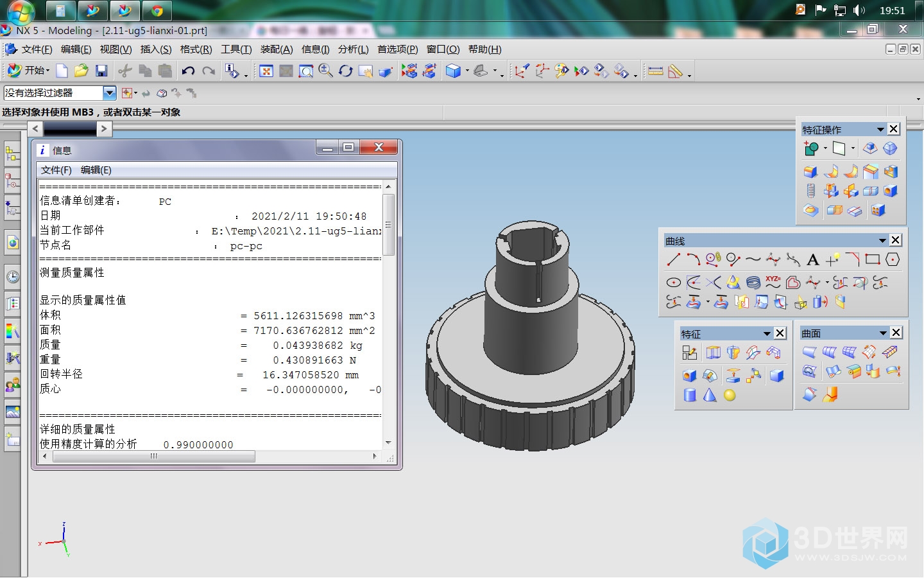Viewport: 924px width, 578px height.
Task: Open the 特征操作 toolbar options arrow
Action: tap(880, 130)
